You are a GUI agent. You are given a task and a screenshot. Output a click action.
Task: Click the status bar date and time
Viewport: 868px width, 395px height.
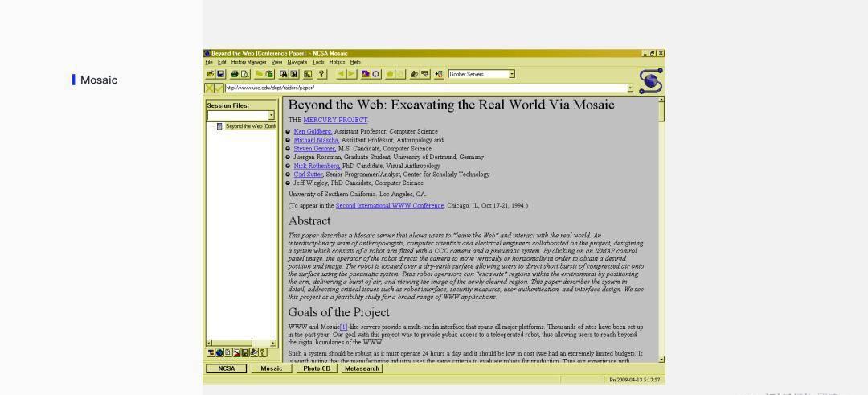pos(634,380)
